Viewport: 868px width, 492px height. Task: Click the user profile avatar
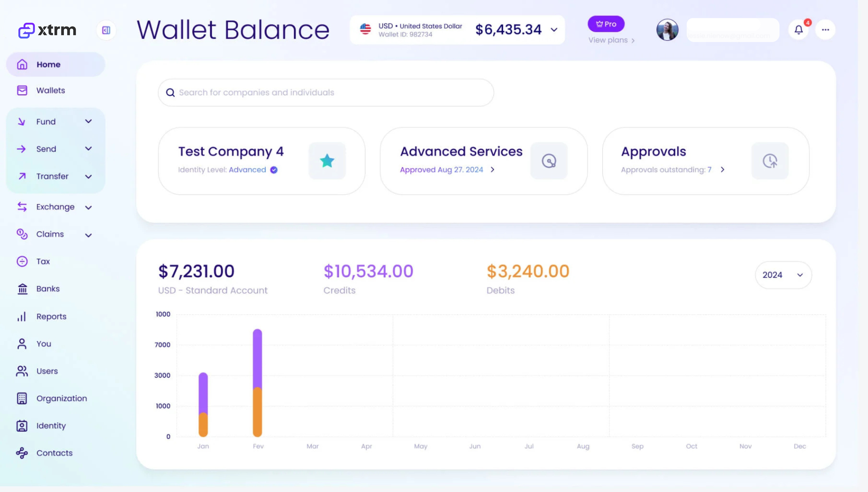click(x=667, y=30)
